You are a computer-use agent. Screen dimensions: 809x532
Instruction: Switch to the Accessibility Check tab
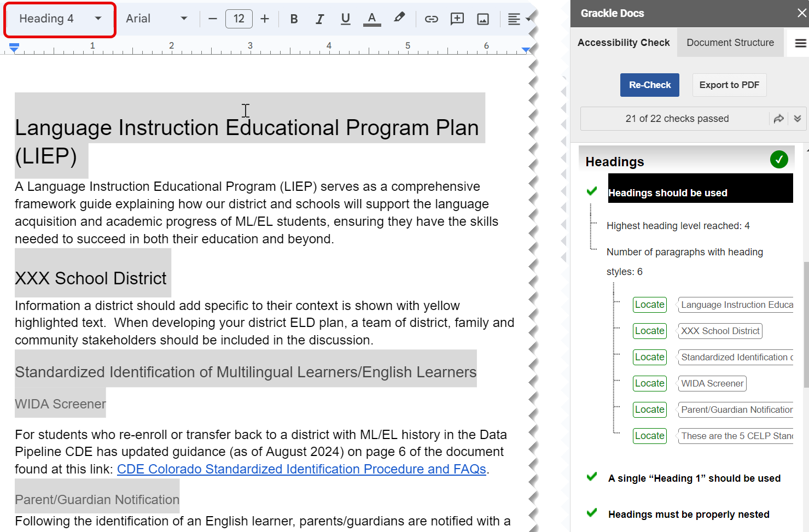624,43
